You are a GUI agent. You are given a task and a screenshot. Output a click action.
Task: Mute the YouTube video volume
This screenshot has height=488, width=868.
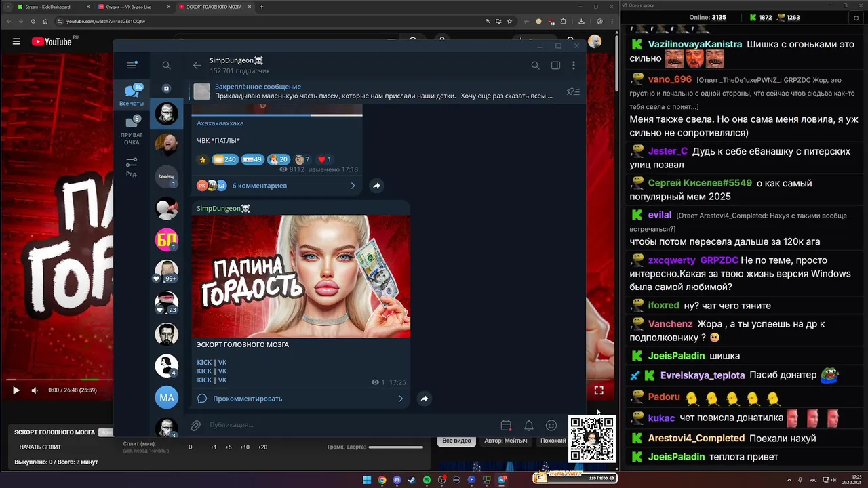tap(35, 390)
